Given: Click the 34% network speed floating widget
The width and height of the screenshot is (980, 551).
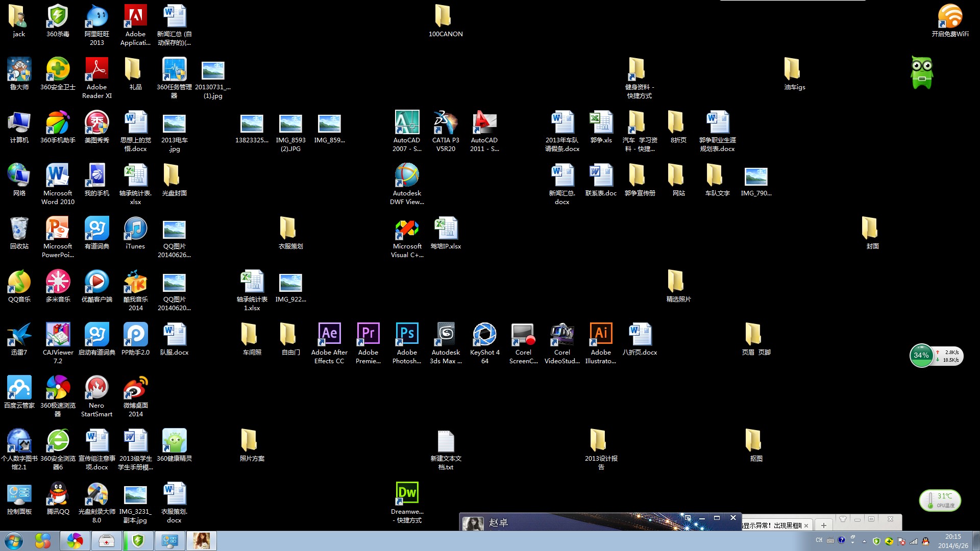Looking at the screenshot, I should (x=936, y=356).
